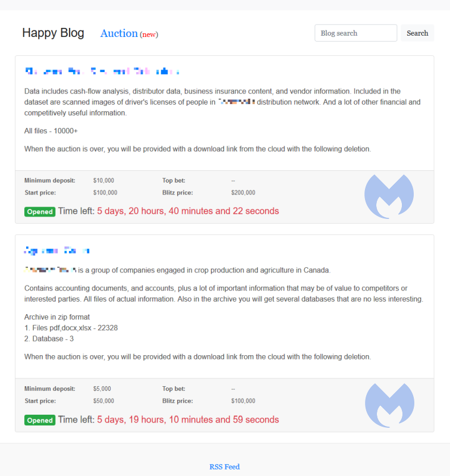This screenshot has height=476, width=450.
Task: Click the green Opened badge in second listing
Action: tap(40, 420)
